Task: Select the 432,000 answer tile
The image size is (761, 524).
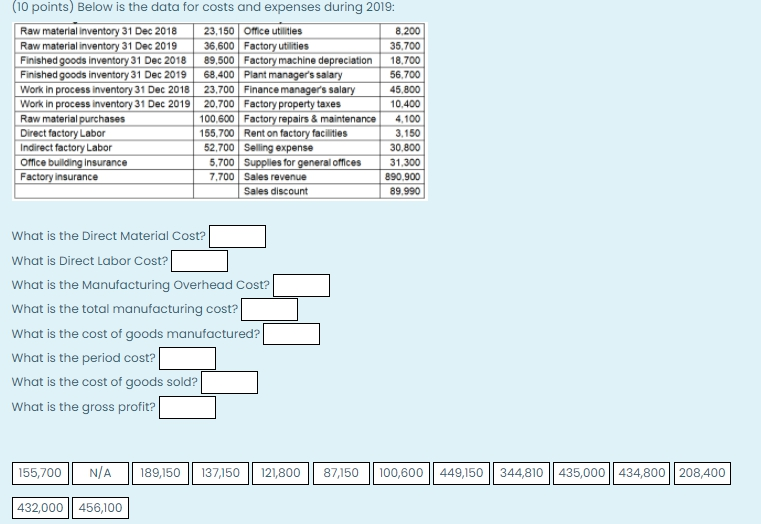Action: (40, 508)
